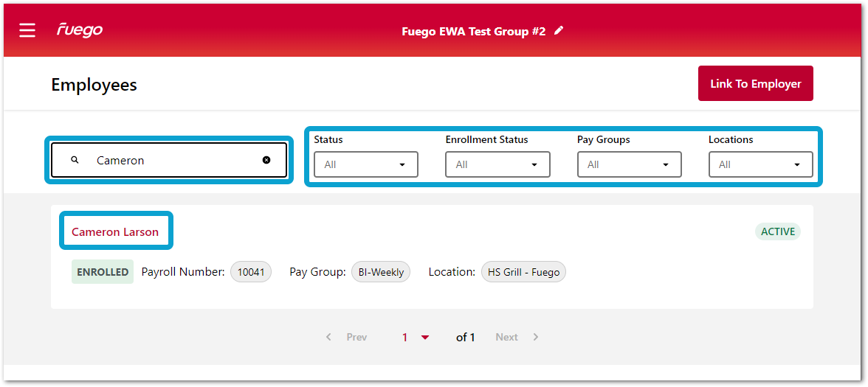Expand the Locations filter dropdown
868x387 pixels.
click(x=760, y=164)
